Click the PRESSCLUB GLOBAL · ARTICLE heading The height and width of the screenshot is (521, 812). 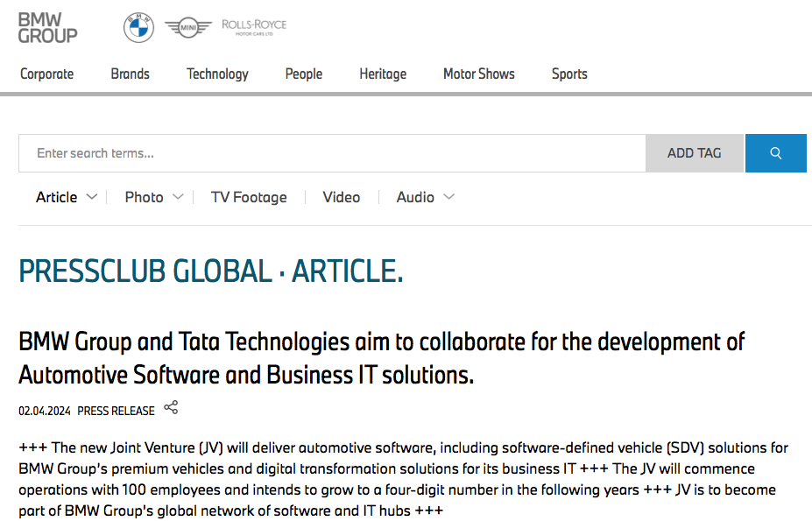click(x=211, y=271)
